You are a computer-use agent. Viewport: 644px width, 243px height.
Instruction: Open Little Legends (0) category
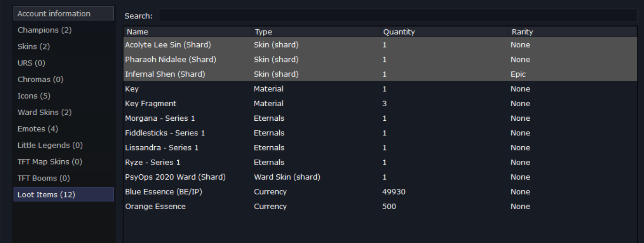point(63,145)
